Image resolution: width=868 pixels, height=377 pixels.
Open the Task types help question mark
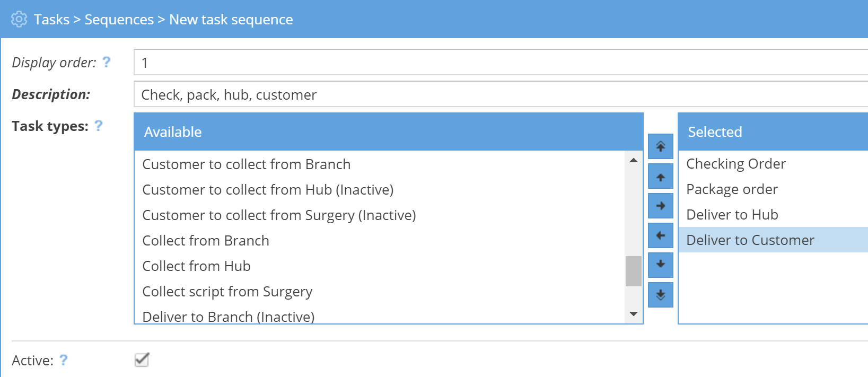(99, 126)
